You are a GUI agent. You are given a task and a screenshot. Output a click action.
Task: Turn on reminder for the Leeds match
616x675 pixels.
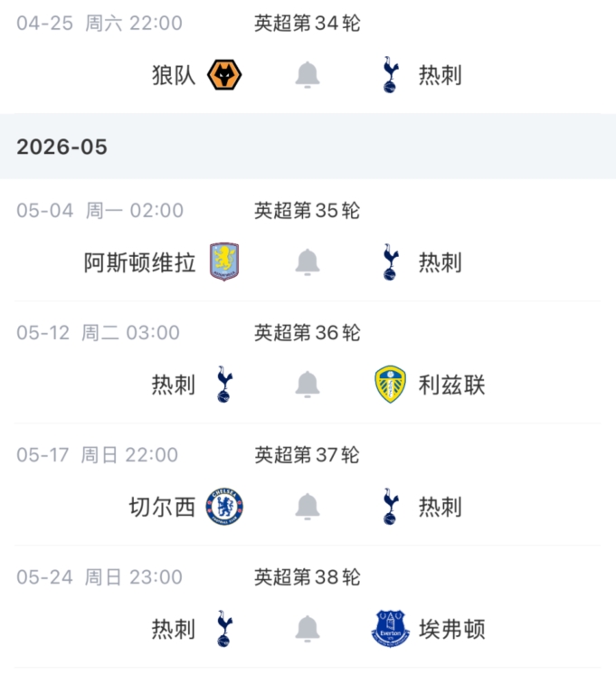click(308, 385)
